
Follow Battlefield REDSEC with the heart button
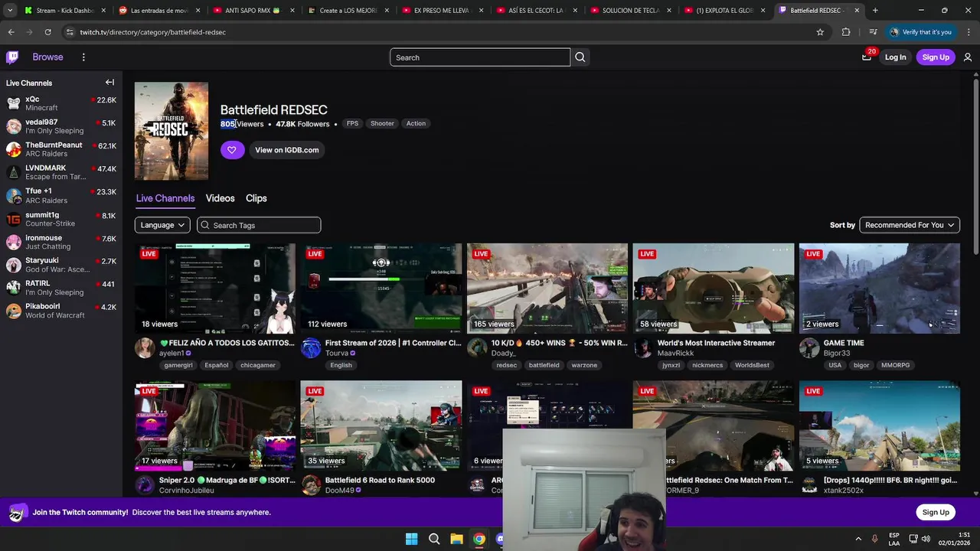click(x=232, y=150)
